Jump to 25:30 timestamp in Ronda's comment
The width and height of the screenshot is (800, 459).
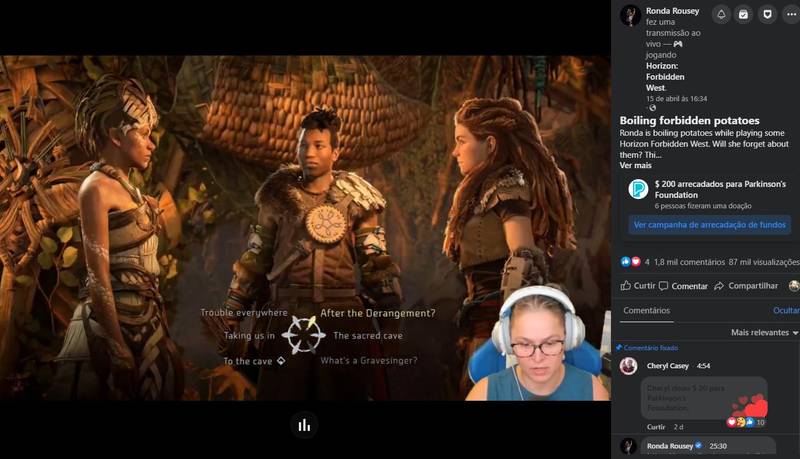(718, 446)
